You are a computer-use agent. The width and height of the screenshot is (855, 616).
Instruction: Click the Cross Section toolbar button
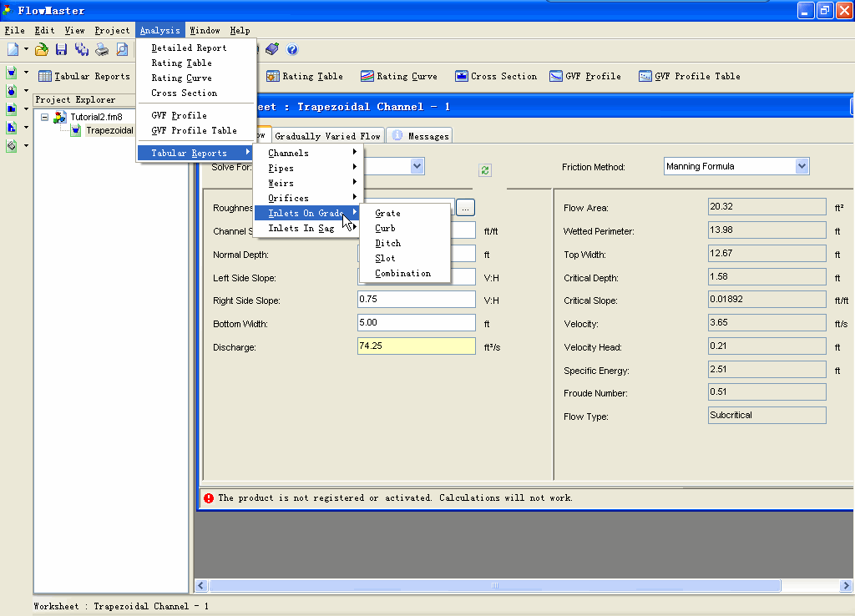496,76
